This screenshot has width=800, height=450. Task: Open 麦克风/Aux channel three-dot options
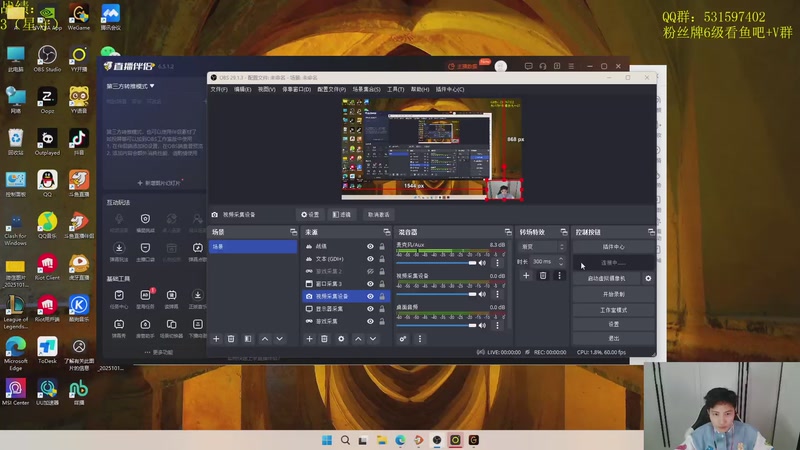tap(497, 263)
